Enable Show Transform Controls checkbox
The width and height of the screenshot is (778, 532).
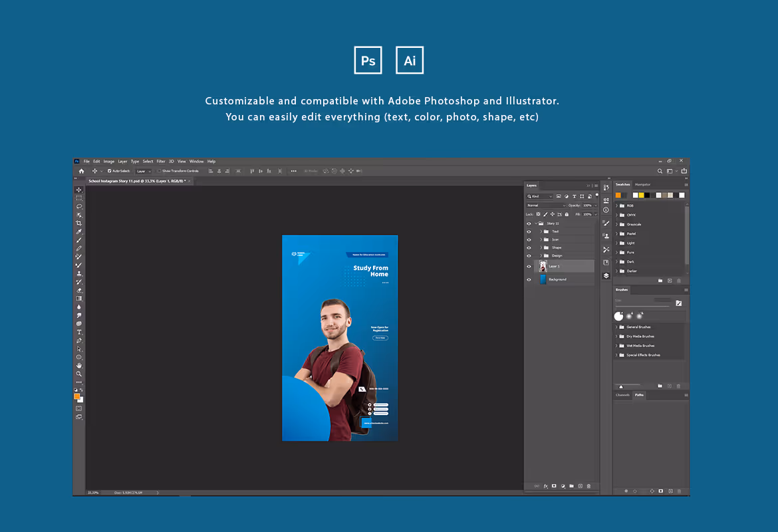pyautogui.click(x=160, y=171)
